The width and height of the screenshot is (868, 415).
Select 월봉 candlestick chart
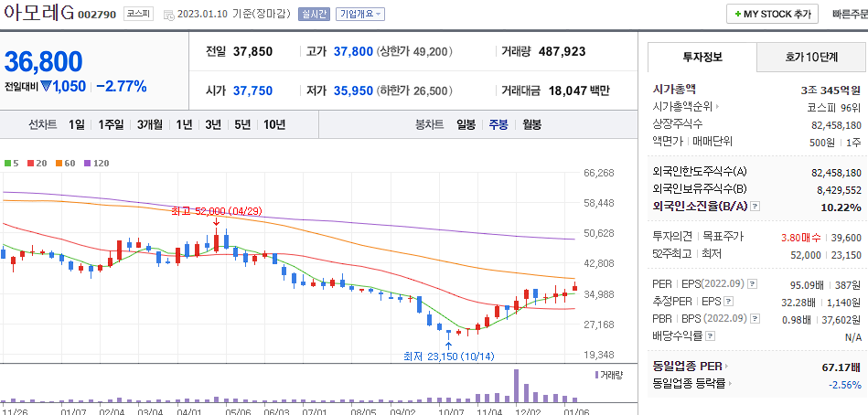tap(531, 124)
